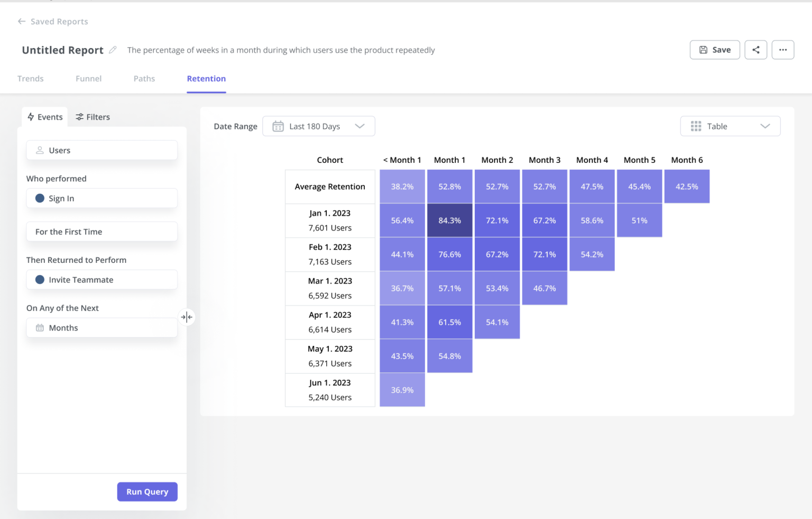This screenshot has height=519, width=812.
Task: Open the Trends report tab
Action: pyautogui.click(x=30, y=78)
